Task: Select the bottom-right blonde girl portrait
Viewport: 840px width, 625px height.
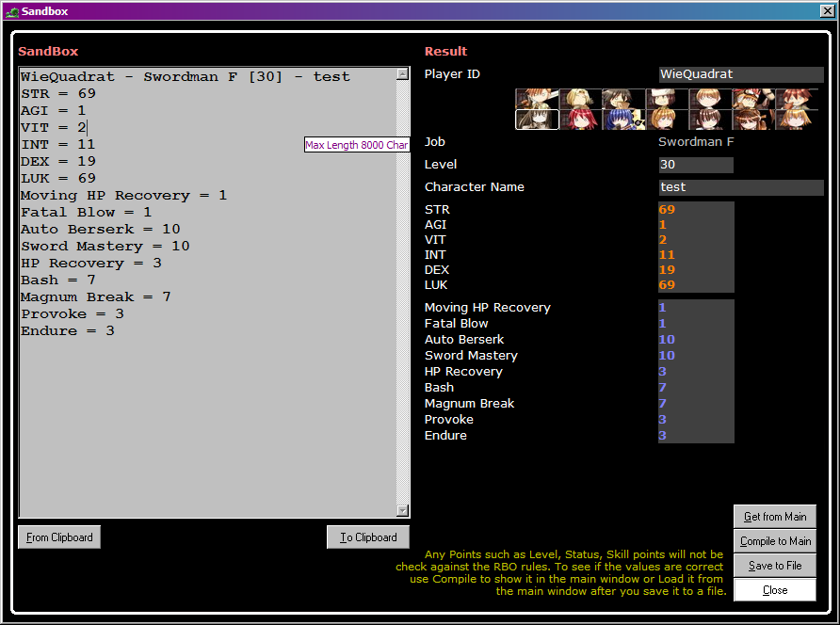Action: click(x=797, y=120)
